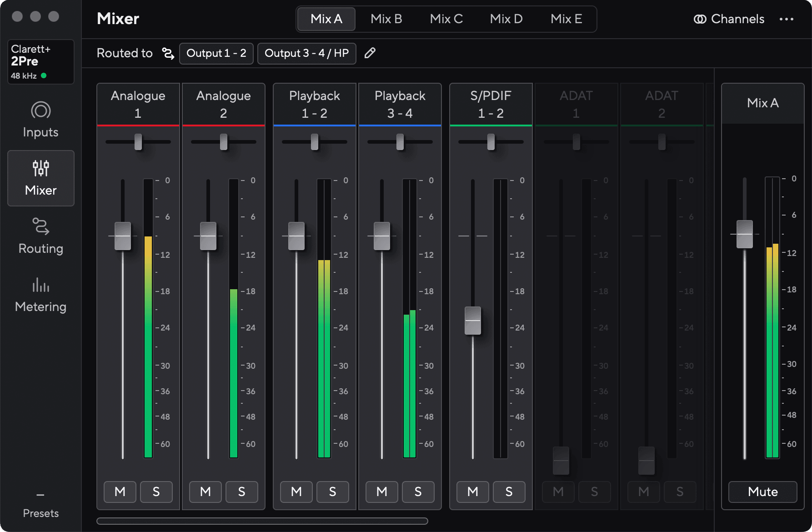Screen dimensions: 812x532
Task: Click the Playback 1 - 2 pan slider knob
Action: (x=315, y=142)
